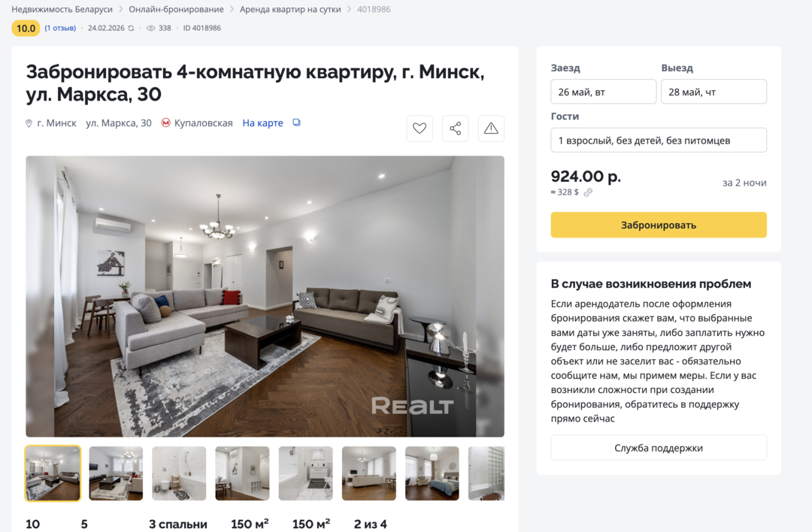Open Аренда квартир на сутки breadcrumb
The height and width of the screenshot is (532, 812).
pos(290,9)
